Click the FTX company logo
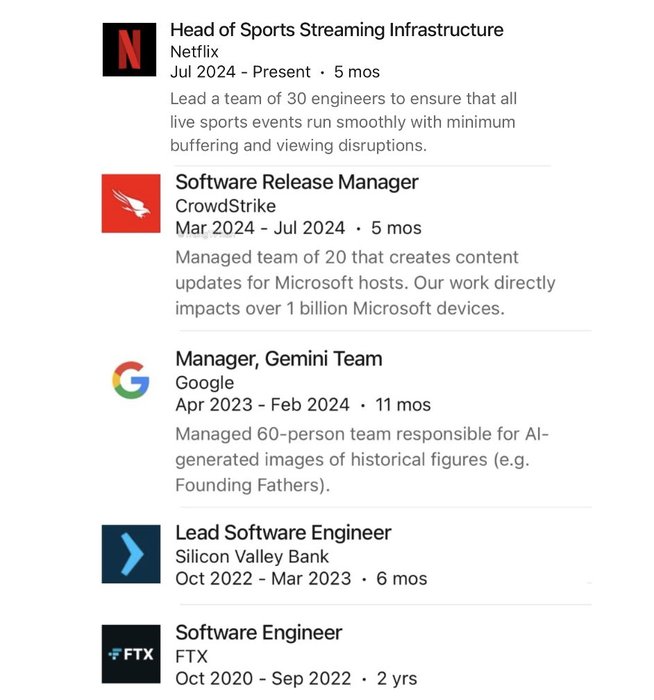The width and height of the screenshot is (654, 700). [x=131, y=653]
